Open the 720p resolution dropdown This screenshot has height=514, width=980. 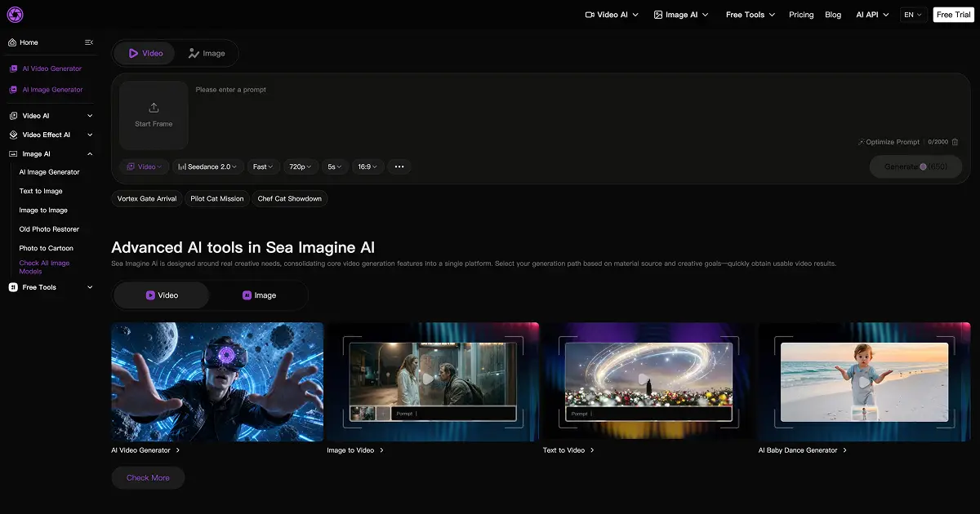click(301, 166)
